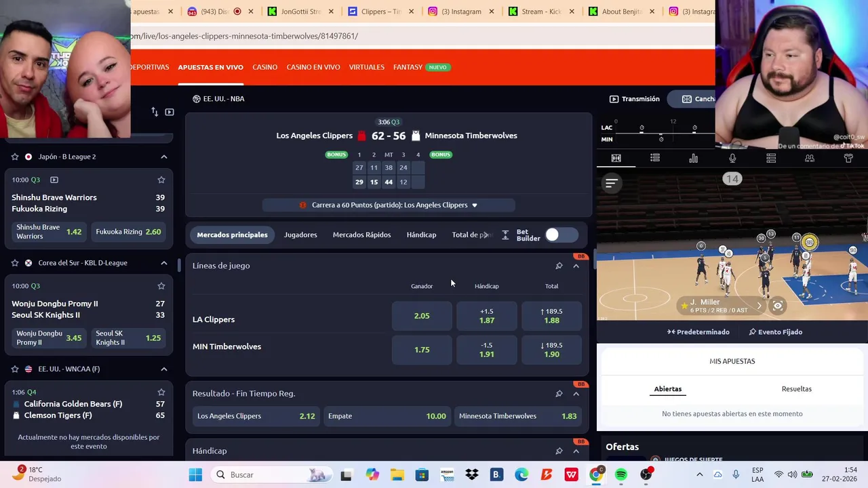Screen dimensions: 868x488
Task: Open the court view icon tab
Action: pos(616,158)
